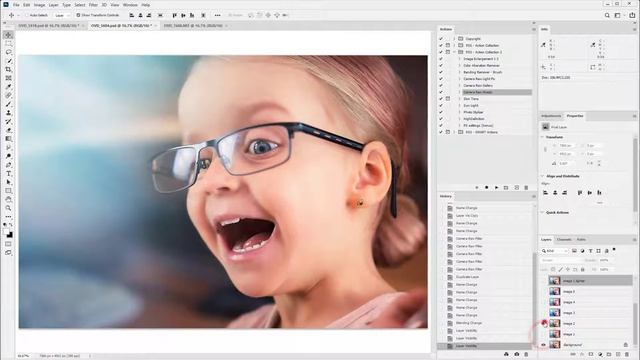Select the Hand tool
This screenshot has width=640, height=360.
(8, 200)
